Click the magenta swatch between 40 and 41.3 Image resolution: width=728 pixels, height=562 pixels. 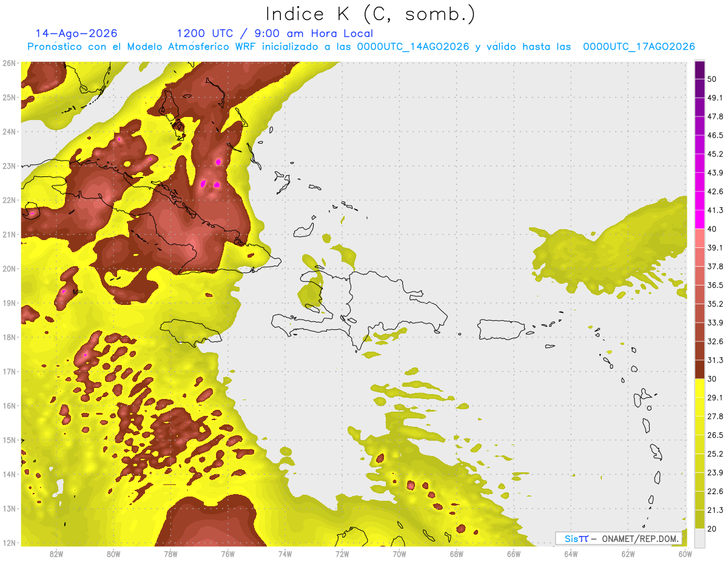coord(699,219)
